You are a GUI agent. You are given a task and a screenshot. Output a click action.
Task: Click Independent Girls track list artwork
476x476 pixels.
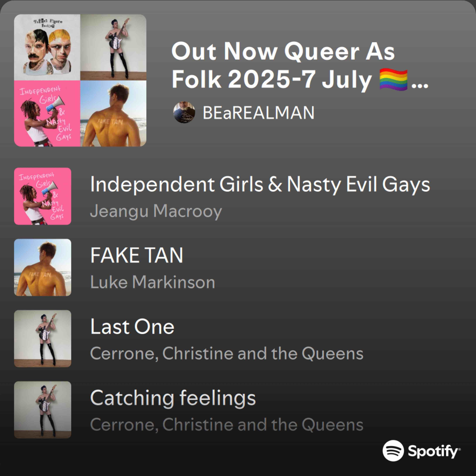pos(43,196)
